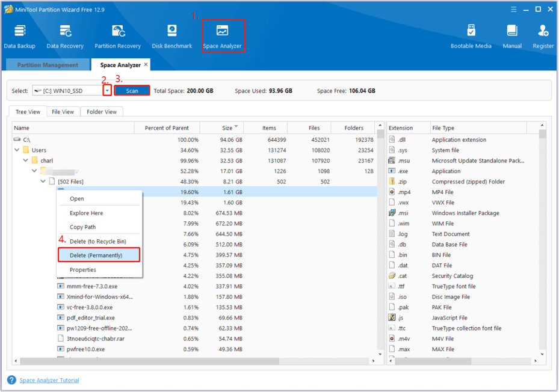This screenshot has height=392, width=559.
Task: Click the .js JavaScript file icon
Action: click(x=392, y=317)
